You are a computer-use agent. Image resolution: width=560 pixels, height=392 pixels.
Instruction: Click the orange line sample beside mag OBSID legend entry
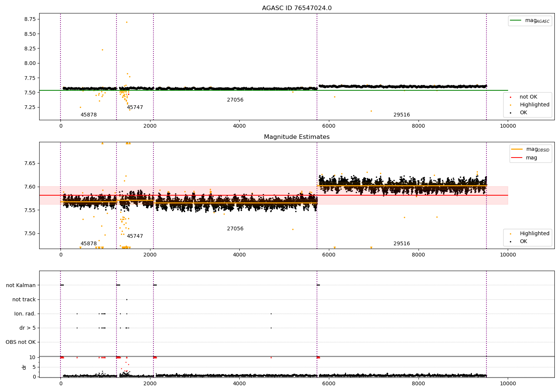coord(517,149)
